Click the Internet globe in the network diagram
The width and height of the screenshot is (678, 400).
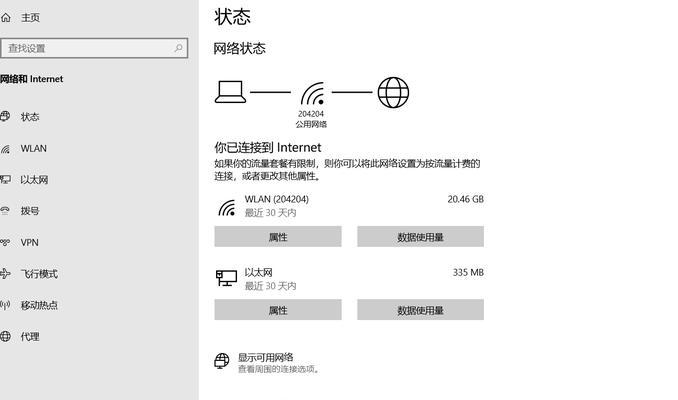click(x=393, y=92)
